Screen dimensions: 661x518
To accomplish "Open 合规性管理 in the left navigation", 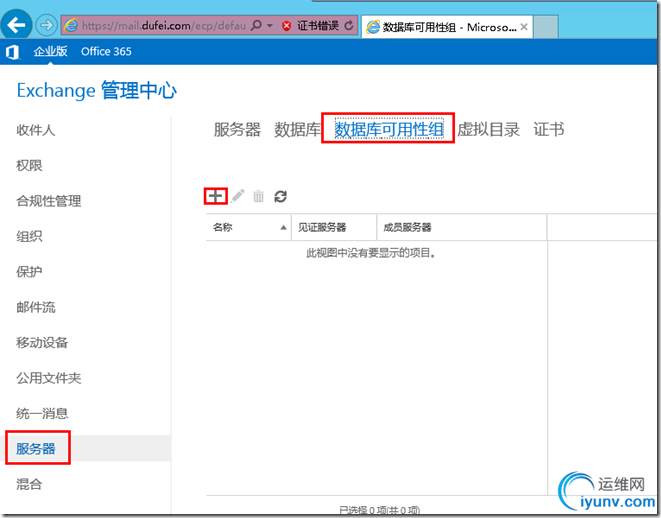I will pyautogui.click(x=48, y=201).
